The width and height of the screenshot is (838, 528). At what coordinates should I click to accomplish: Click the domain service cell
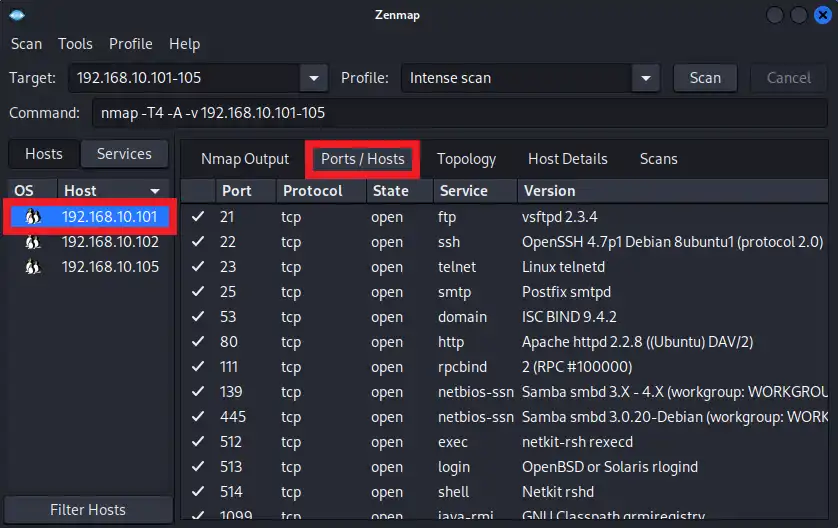click(462, 316)
